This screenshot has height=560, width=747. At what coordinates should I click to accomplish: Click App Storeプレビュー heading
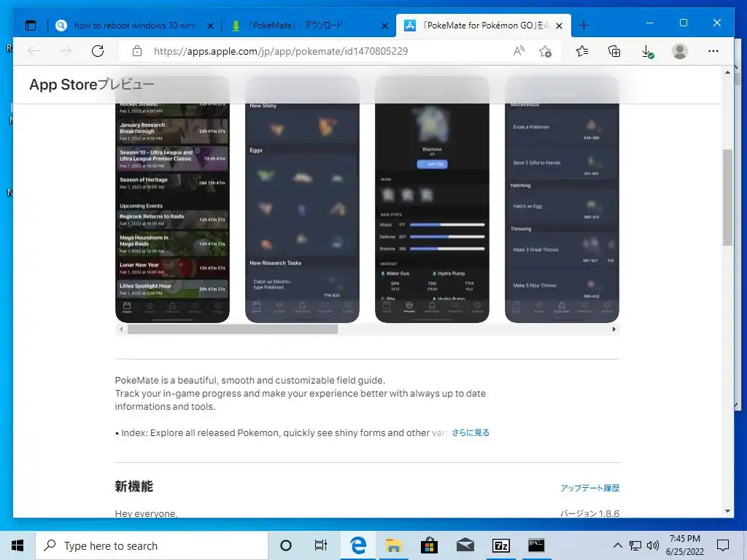[91, 85]
